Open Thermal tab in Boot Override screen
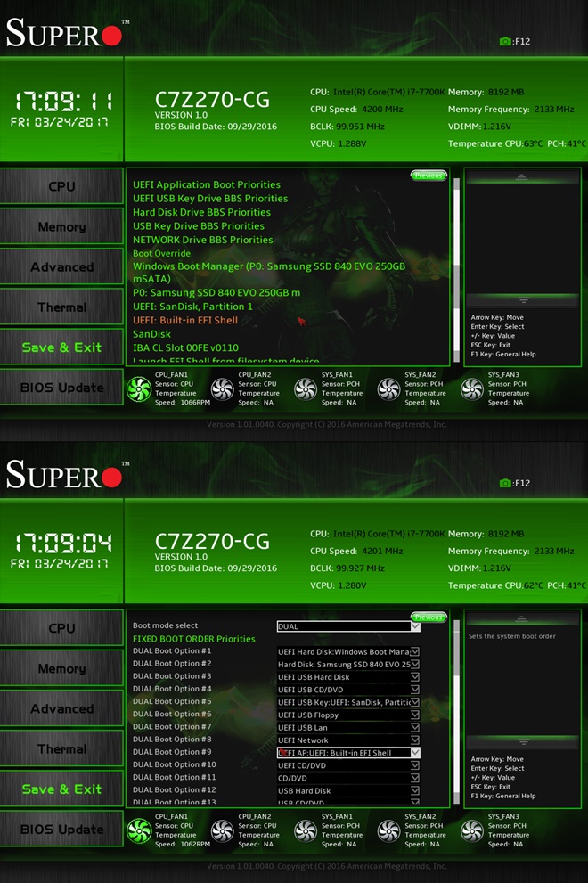Screen dimensions: 588x883 [61, 307]
